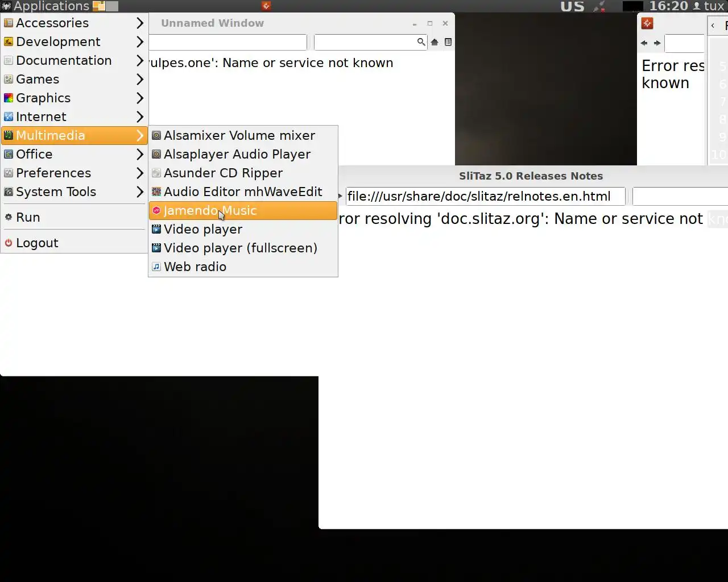Viewport: 728px width, 582px height.
Task: Click the forward arrow in right browser window
Action: 657,43
